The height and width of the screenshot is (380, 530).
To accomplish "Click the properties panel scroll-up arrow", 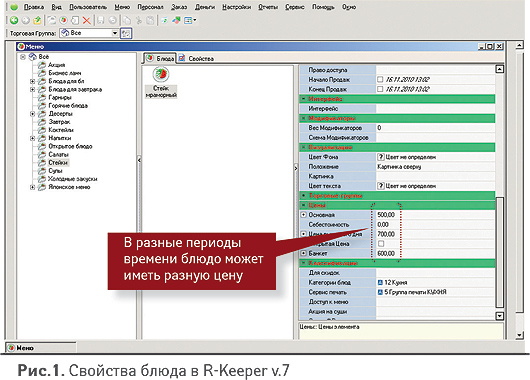I will 500,69.
